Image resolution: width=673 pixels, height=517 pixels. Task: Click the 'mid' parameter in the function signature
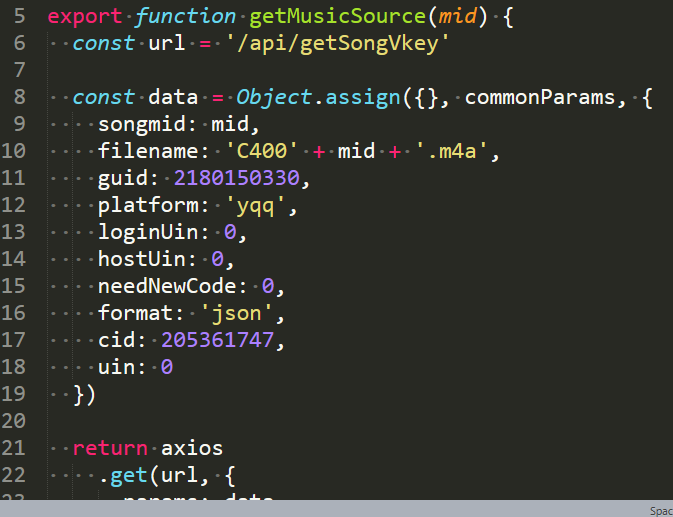pos(458,16)
